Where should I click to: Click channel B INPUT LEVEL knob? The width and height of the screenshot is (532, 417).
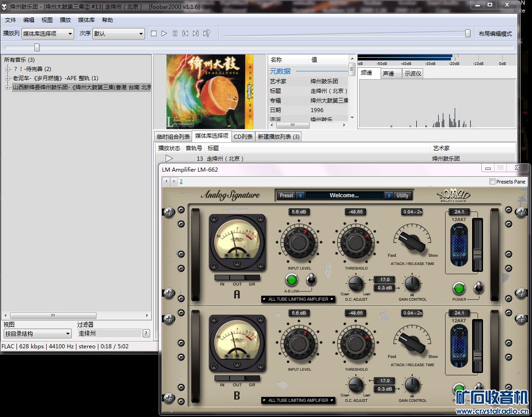pos(299,344)
